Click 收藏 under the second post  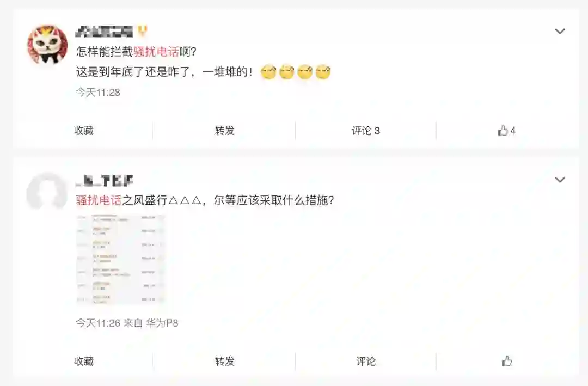[x=84, y=362]
